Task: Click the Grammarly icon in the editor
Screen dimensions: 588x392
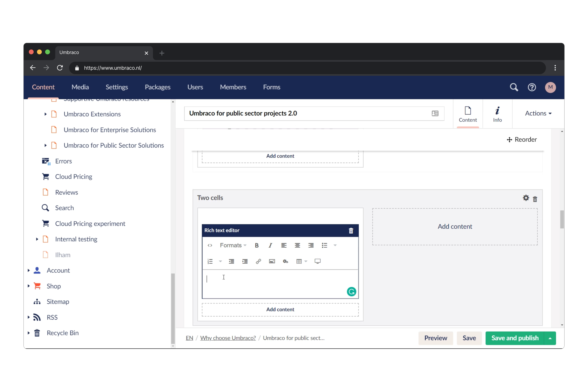Action: point(351,292)
